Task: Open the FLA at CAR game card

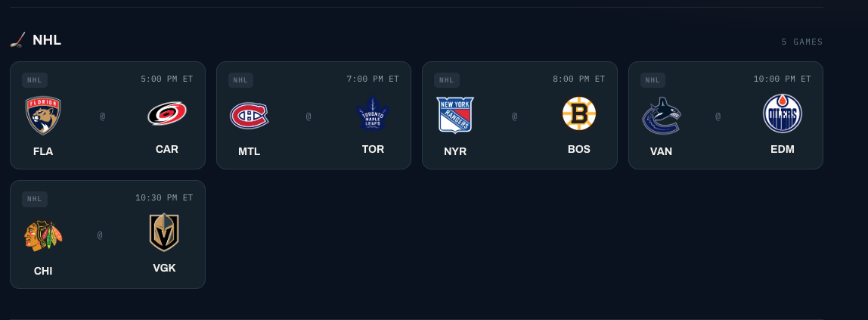Action: pyautogui.click(x=107, y=115)
